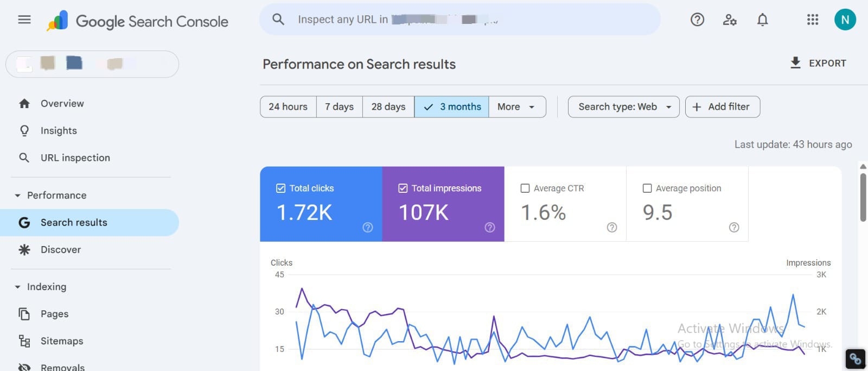Enable the Average CTR checkbox

525,188
